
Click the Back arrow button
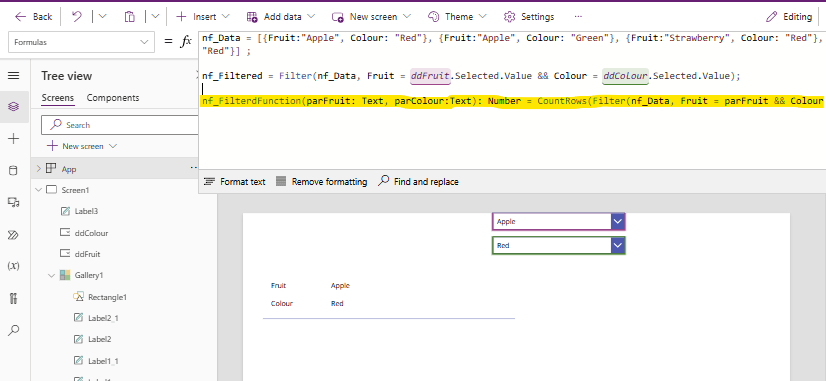[33, 17]
